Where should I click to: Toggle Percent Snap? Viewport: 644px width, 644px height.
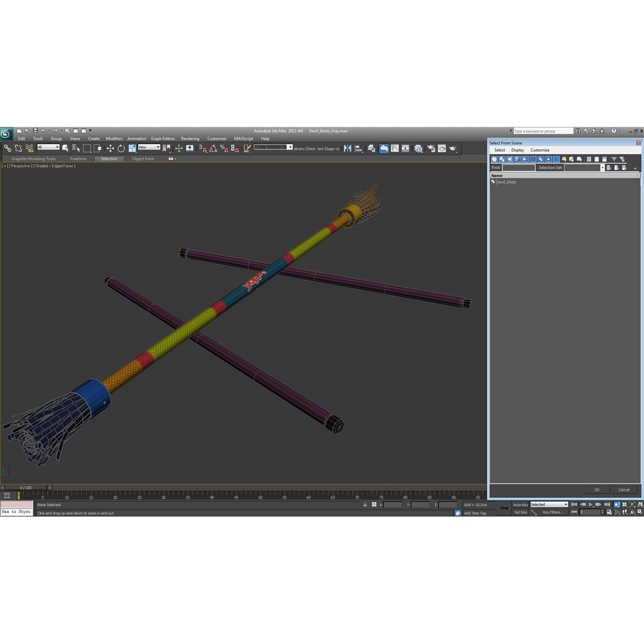(x=224, y=148)
